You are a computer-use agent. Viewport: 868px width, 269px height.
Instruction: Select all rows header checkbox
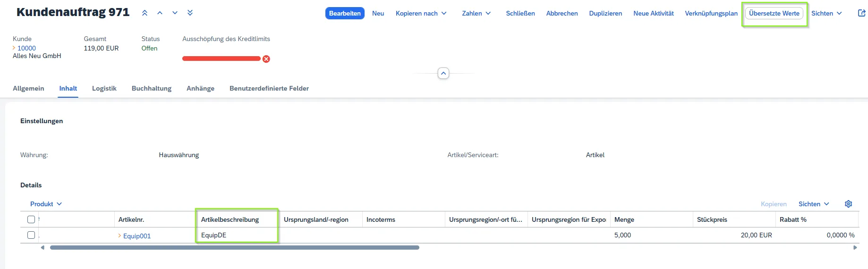point(31,219)
